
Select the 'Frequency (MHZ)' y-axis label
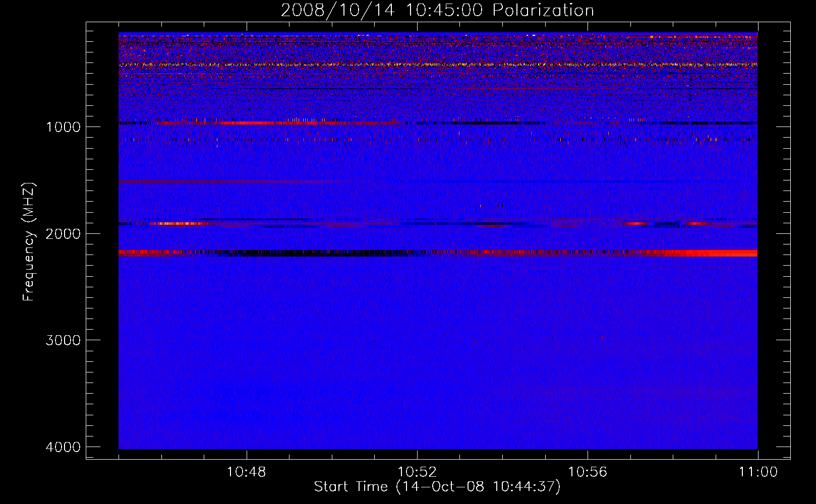click(29, 241)
